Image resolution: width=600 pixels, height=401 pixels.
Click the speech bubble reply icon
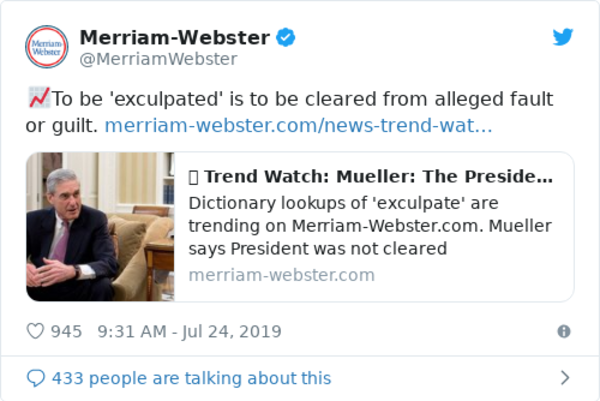click(36, 378)
